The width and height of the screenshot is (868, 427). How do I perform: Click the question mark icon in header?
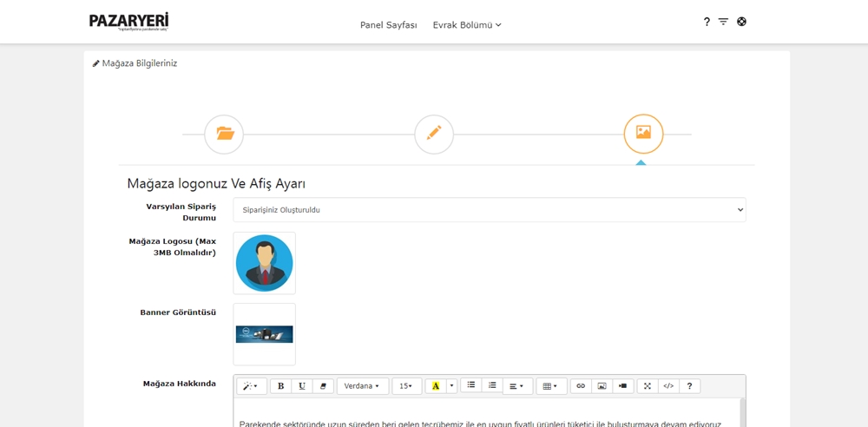(x=707, y=22)
